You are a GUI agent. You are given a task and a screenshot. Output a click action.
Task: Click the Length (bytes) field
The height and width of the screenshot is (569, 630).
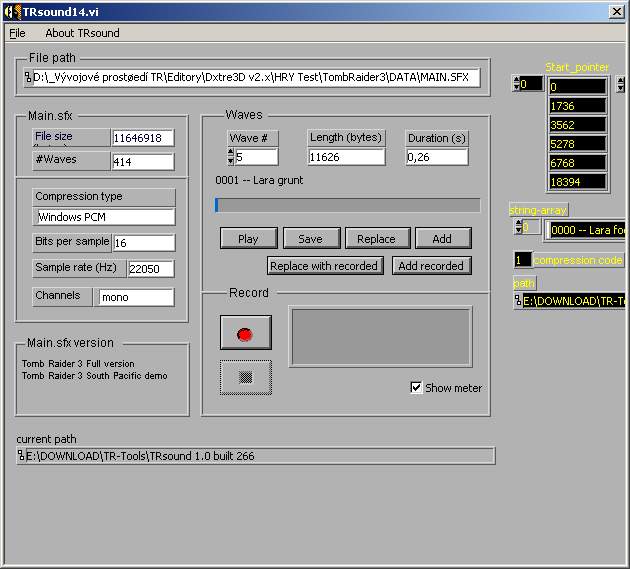(x=346, y=157)
